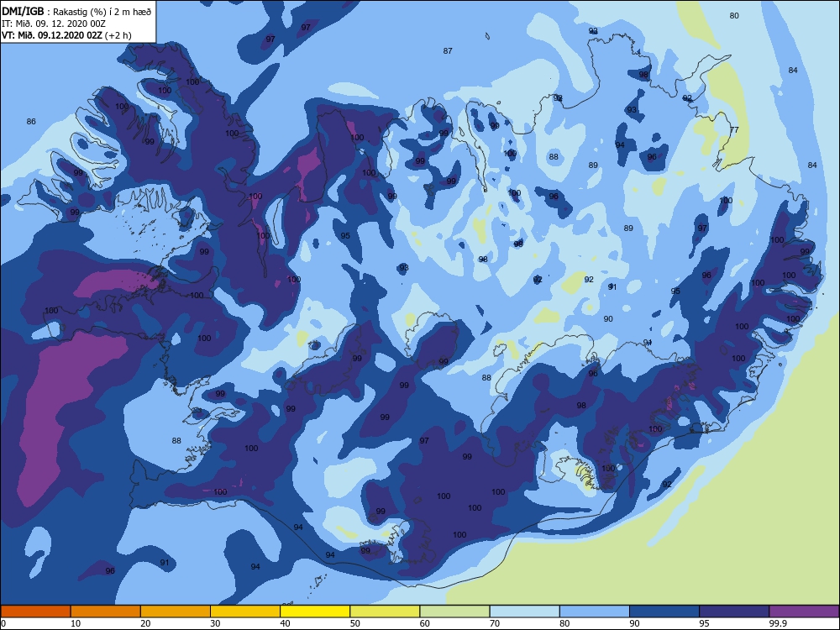Click the '87' humidity value on the map
This screenshot has height=630, width=840.
(448, 51)
